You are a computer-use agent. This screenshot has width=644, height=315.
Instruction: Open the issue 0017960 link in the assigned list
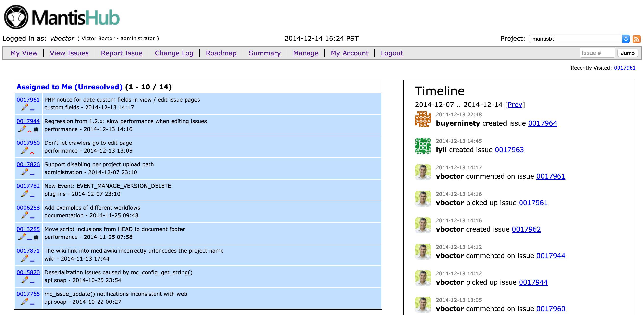click(x=28, y=143)
